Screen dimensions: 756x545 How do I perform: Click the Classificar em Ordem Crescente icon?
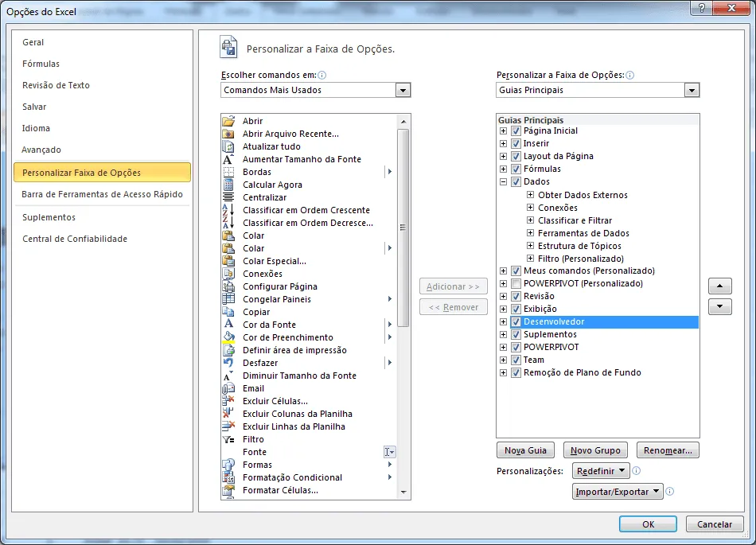(228, 210)
